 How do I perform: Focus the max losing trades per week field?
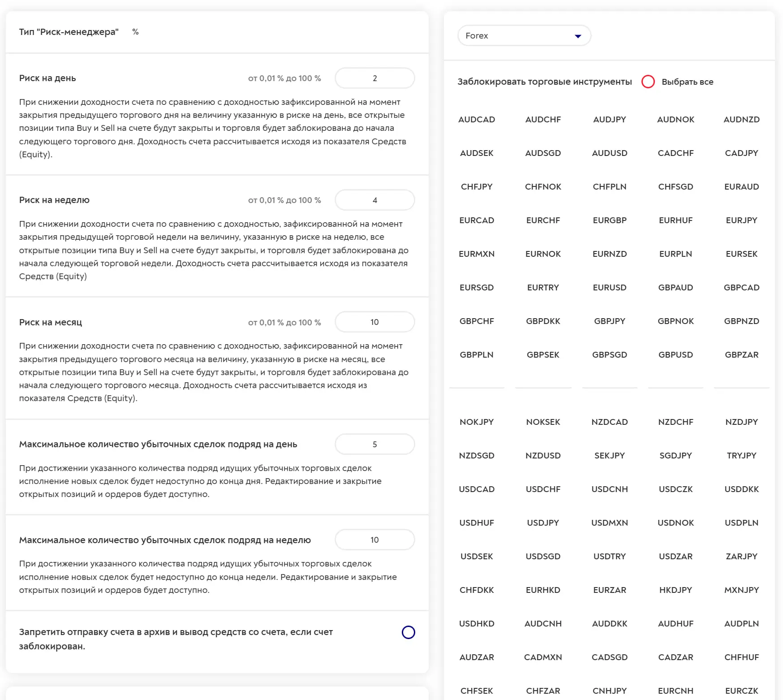coord(375,540)
